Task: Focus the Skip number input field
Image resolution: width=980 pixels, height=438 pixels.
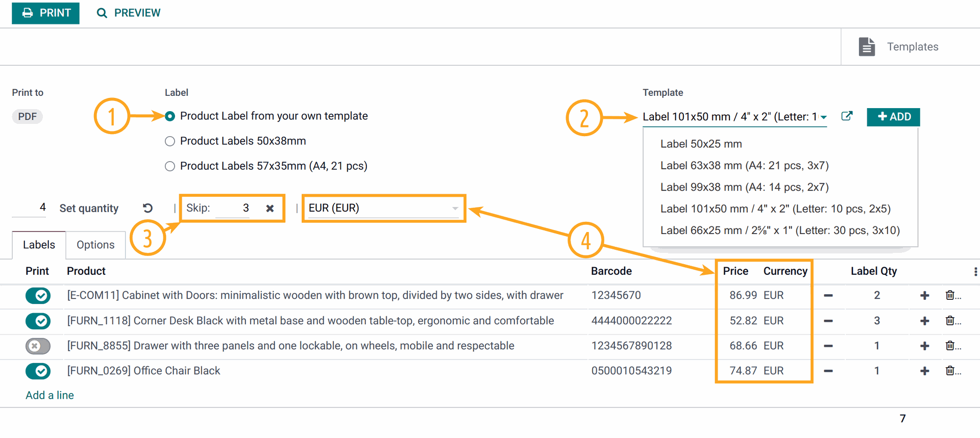Action: tap(233, 208)
